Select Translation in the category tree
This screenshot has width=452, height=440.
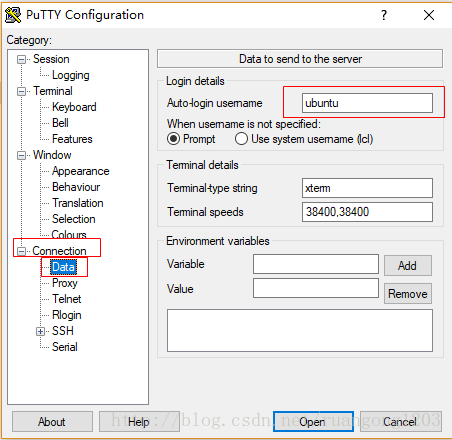click(x=78, y=203)
